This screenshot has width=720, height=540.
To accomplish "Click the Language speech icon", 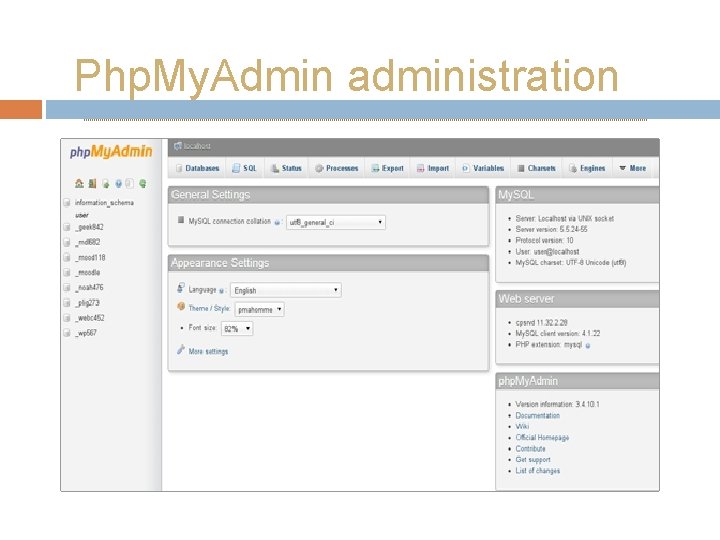I will tap(181, 288).
